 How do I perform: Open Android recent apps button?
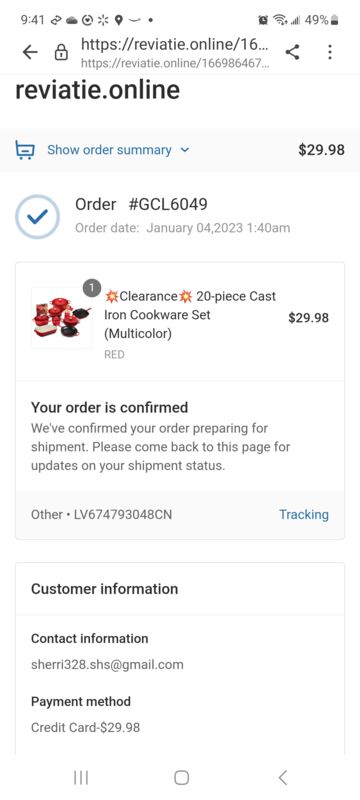tap(81, 778)
